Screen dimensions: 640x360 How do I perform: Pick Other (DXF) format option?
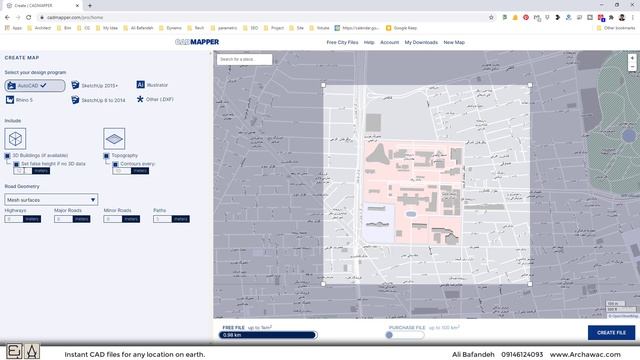click(155, 99)
